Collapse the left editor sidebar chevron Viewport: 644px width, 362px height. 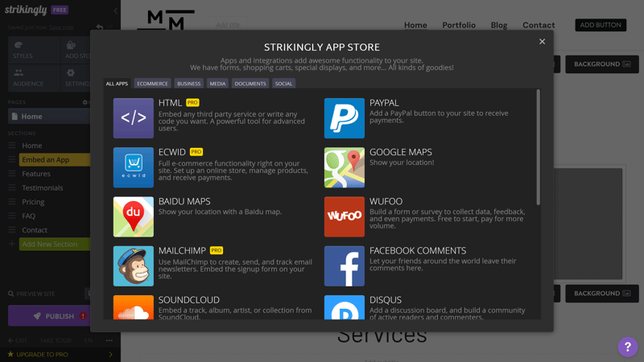coord(115,10)
